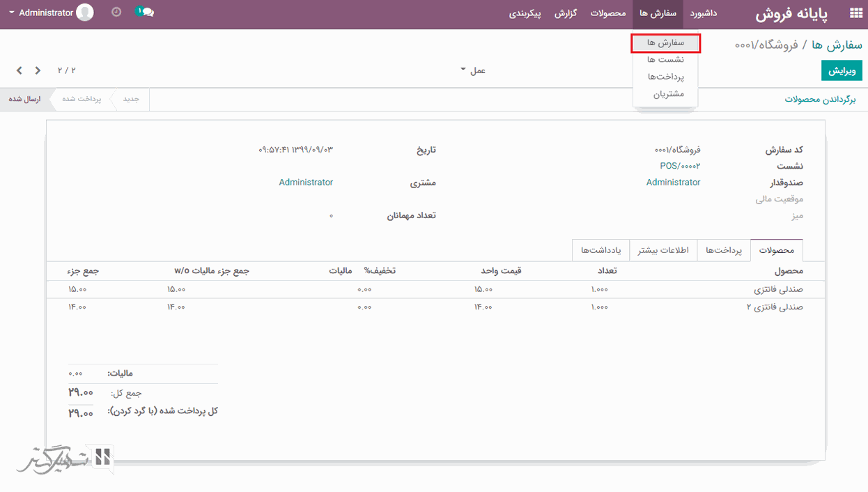
Task: Click برگرداندن محصولات button
Action: [820, 100]
